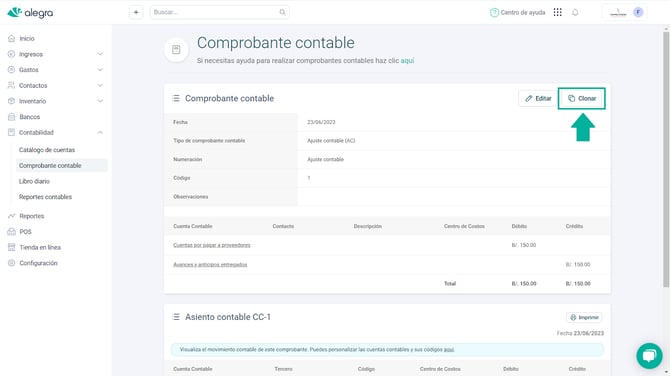Viewport: 670px width, 376px height.
Task: Open the apps grid icon
Action: 557,12
